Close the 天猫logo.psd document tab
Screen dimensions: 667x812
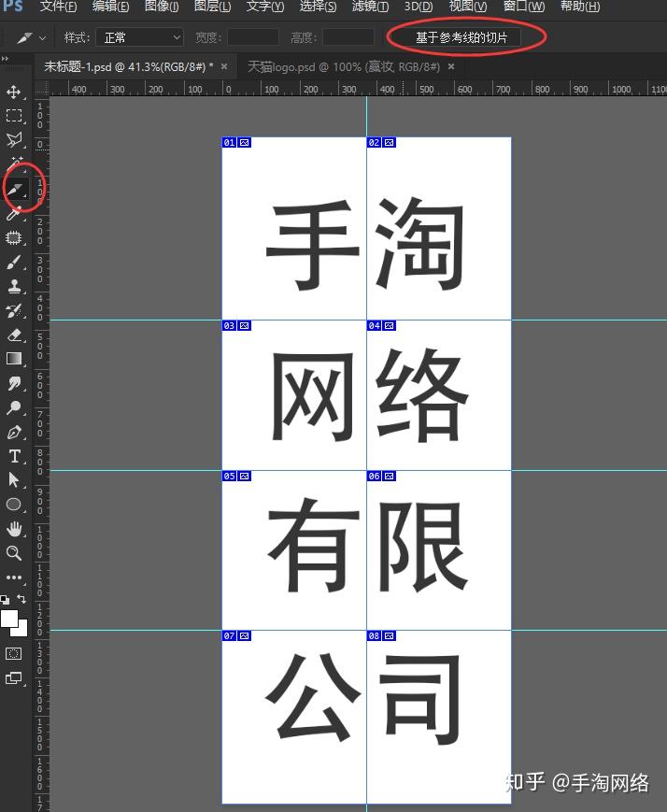click(x=451, y=66)
